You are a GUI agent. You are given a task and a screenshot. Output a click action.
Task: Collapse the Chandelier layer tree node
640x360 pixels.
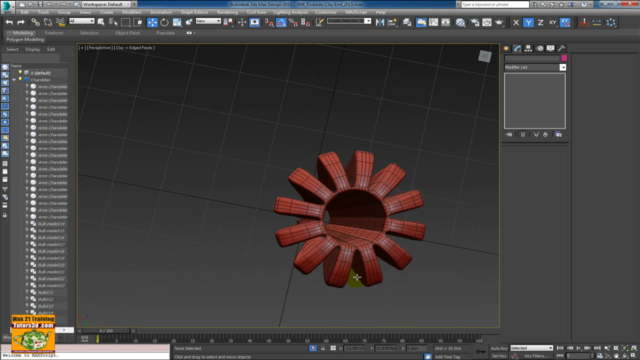(x=14, y=80)
